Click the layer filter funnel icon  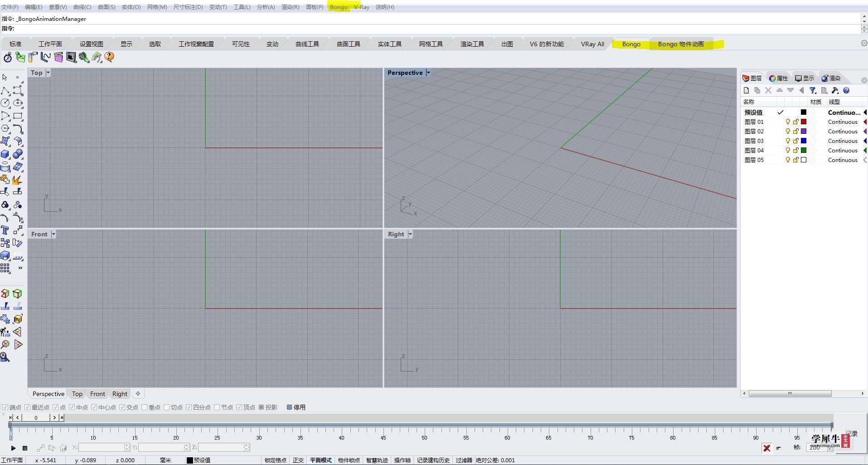pyautogui.click(x=813, y=90)
